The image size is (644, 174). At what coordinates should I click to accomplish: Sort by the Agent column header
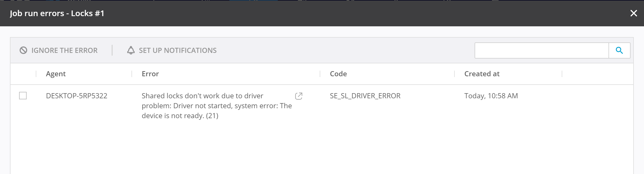(56, 74)
